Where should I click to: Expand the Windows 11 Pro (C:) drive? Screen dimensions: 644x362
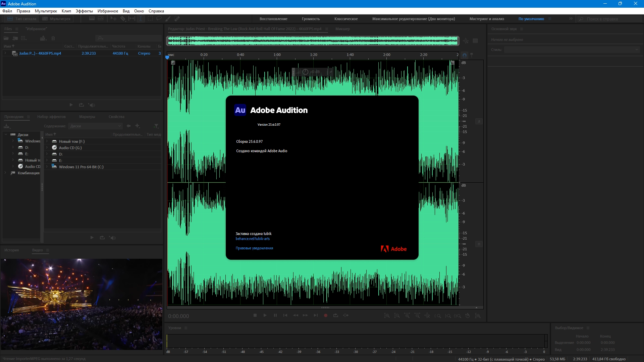click(x=47, y=167)
